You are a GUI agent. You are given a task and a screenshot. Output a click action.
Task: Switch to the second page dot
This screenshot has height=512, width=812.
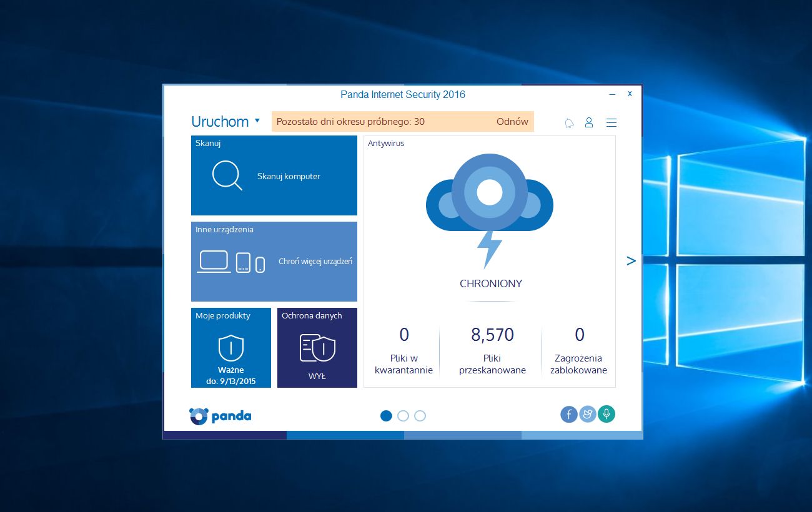tap(404, 416)
